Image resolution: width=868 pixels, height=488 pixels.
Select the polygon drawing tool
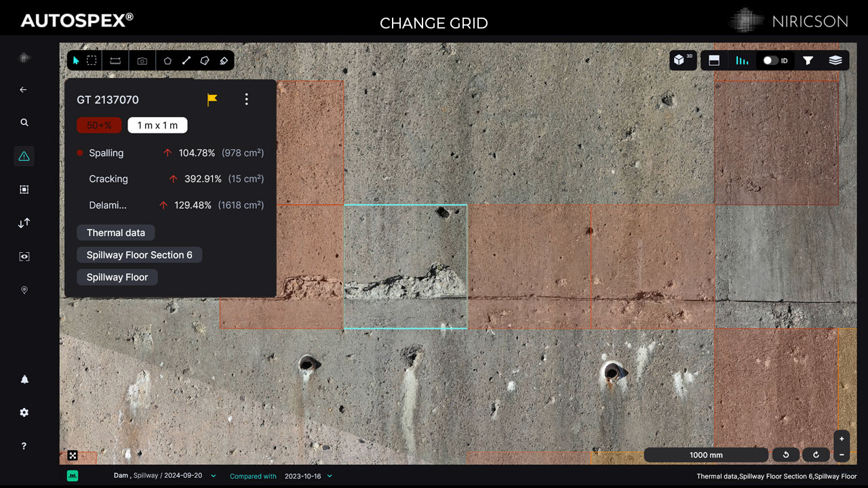point(167,60)
